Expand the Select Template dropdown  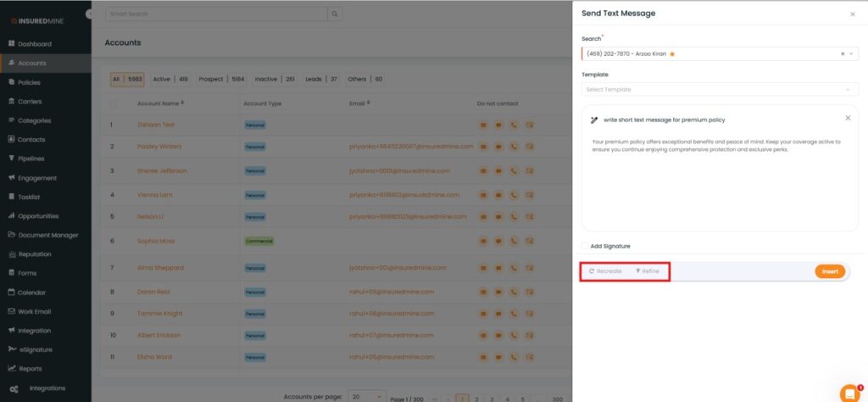click(720, 89)
